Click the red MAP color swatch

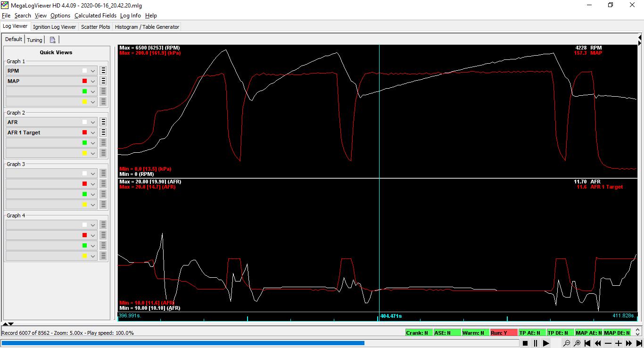(84, 81)
